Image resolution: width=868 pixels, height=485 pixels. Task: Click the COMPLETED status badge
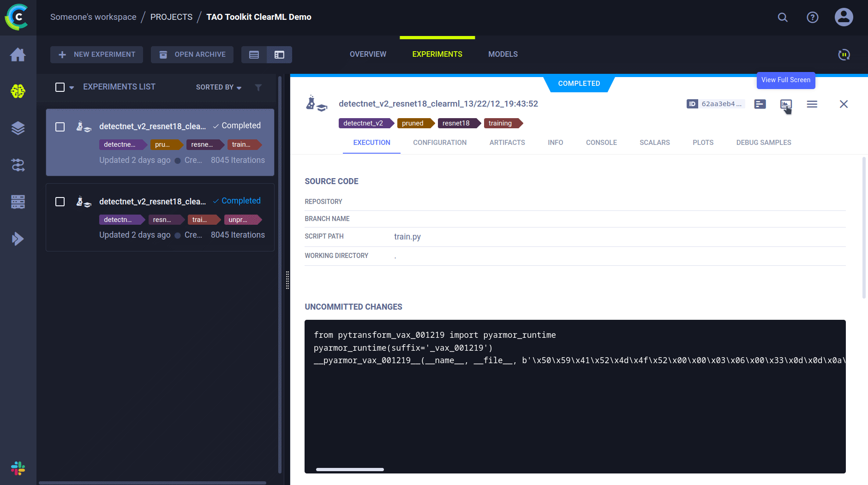[579, 84]
